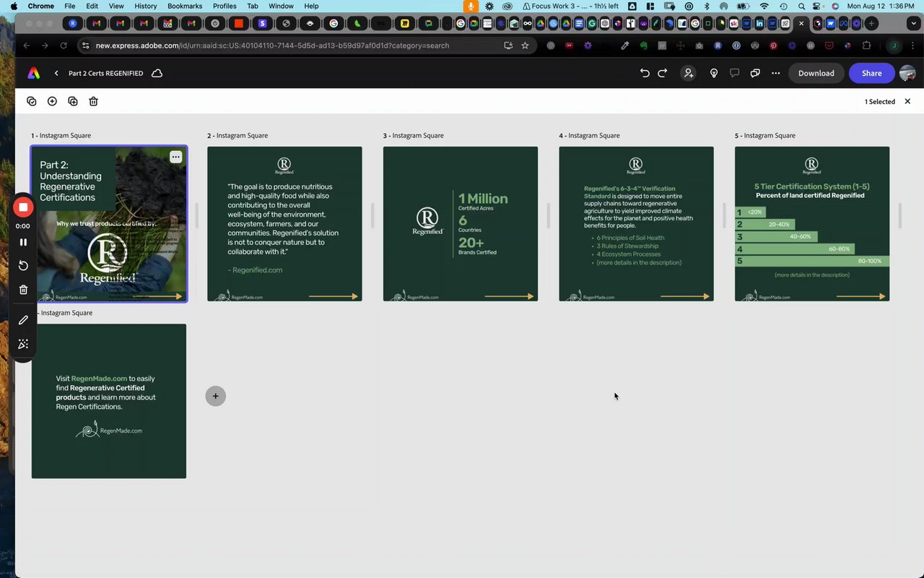924x578 pixels.
Task: Select page 5 Tier Certification System thumbnail
Action: coord(812,224)
